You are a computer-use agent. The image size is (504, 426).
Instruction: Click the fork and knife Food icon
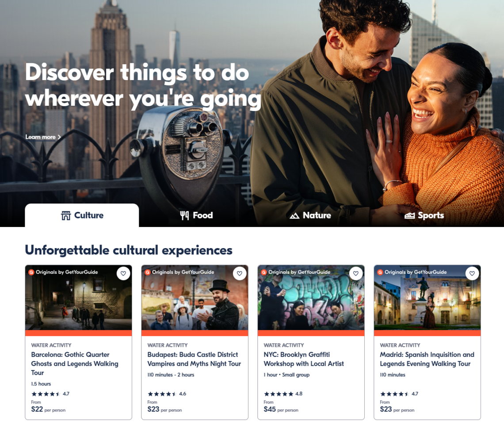click(x=184, y=215)
